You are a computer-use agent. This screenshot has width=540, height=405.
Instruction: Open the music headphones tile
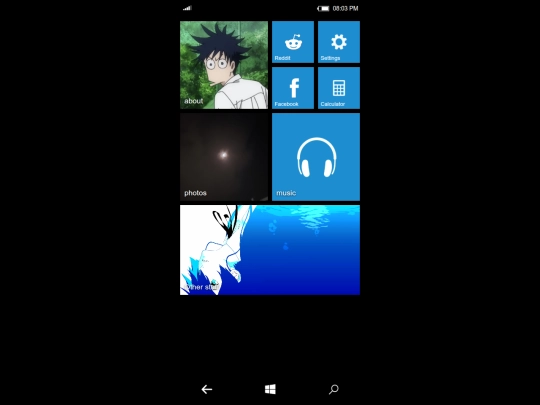tap(316, 157)
